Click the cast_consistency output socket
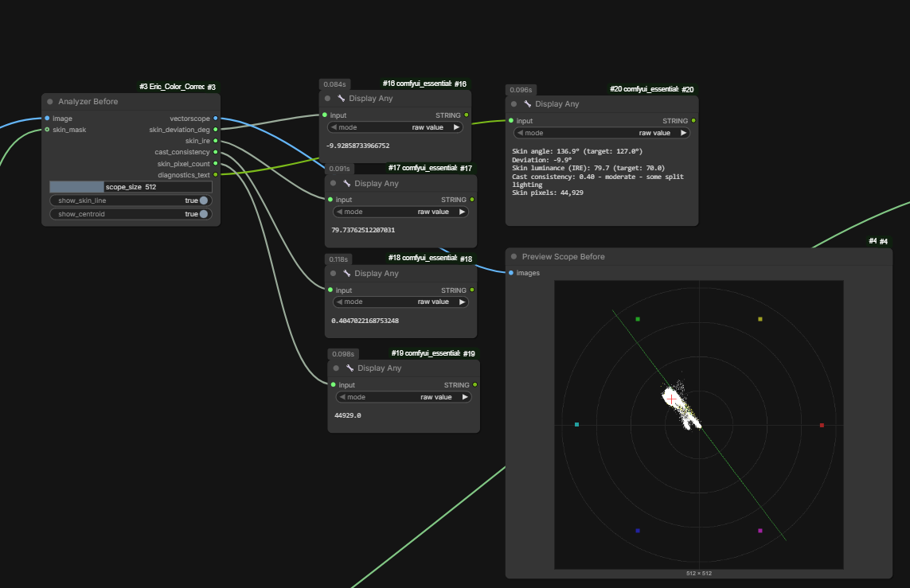The width and height of the screenshot is (910, 588). [x=215, y=152]
